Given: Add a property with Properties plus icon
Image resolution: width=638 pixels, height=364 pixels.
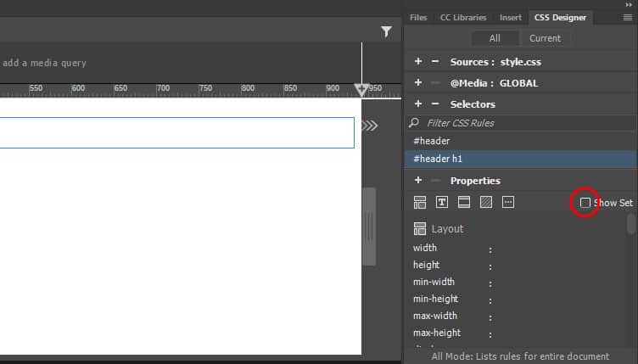Looking at the screenshot, I should 418,180.
